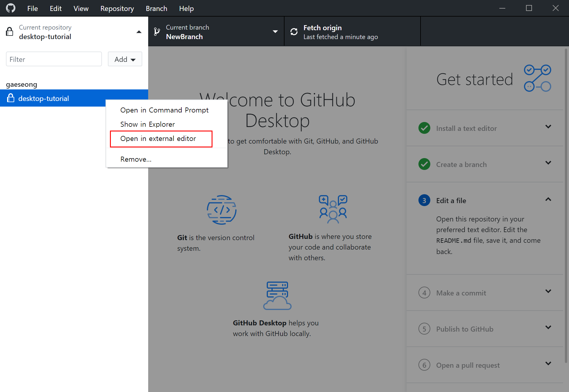This screenshot has height=392, width=569.
Task: Click the Get started heading text
Action: [475, 79]
